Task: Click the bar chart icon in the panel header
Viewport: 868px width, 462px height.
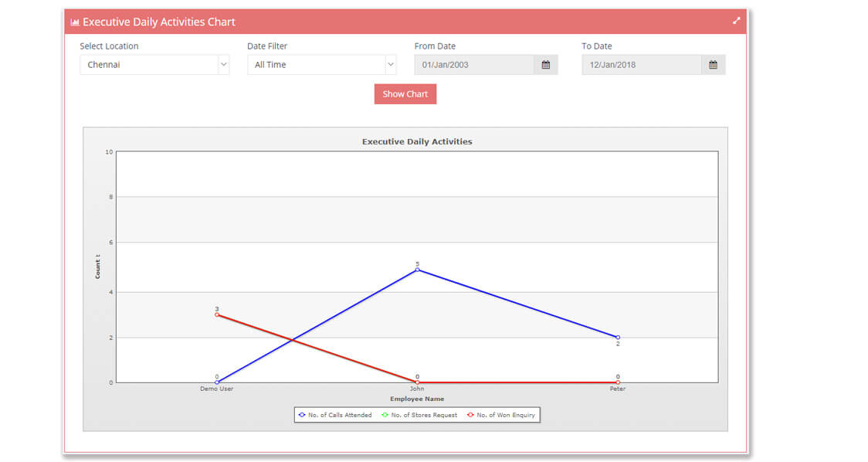Action: pyautogui.click(x=75, y=22)
